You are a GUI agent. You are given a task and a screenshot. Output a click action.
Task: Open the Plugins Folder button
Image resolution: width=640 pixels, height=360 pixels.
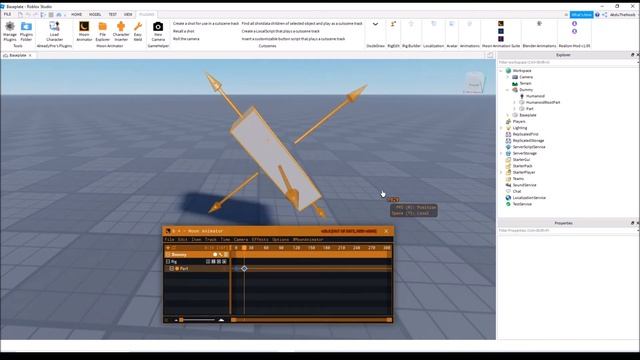point(26,31)
